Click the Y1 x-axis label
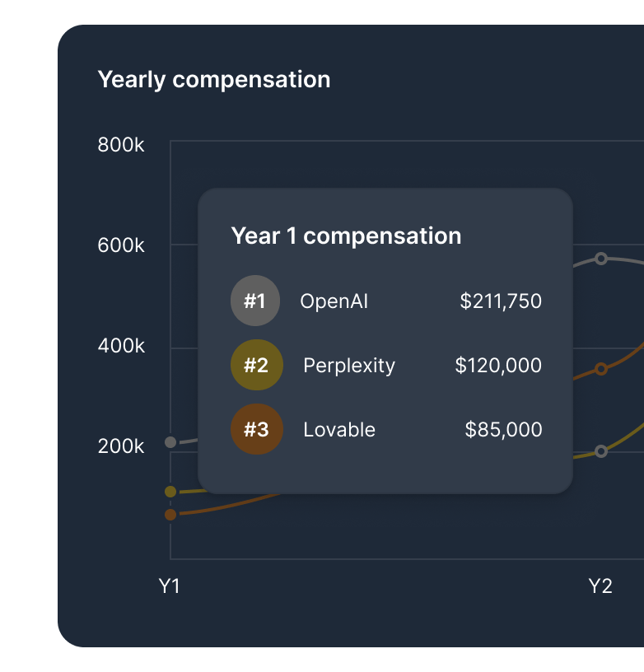This screenshot has width=644, height=672. 170,586
